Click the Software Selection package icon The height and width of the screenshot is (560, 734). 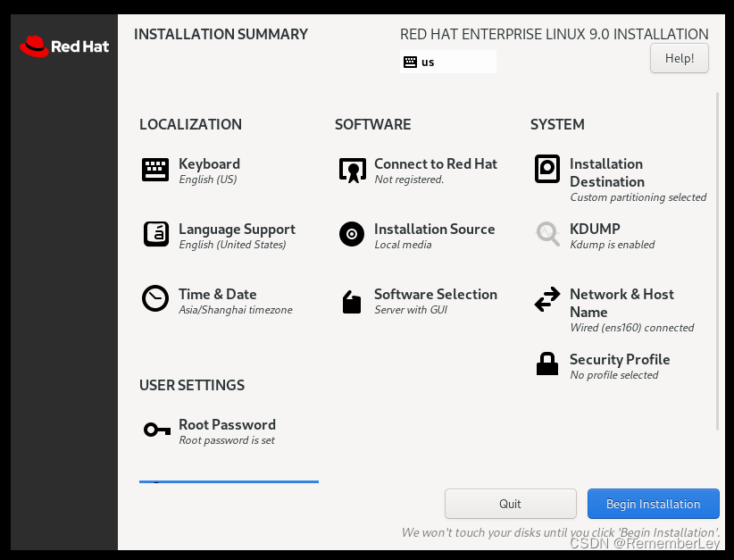click(352, 302)
